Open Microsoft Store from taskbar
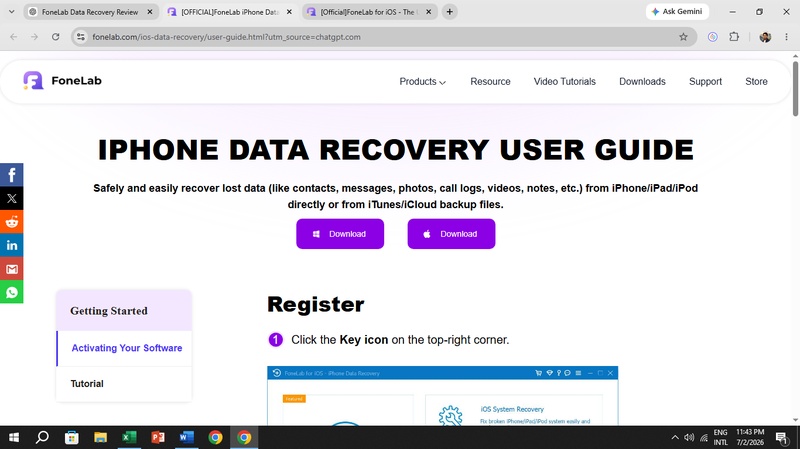The width and height of the screenshot is (800, 449). (72, 437)
